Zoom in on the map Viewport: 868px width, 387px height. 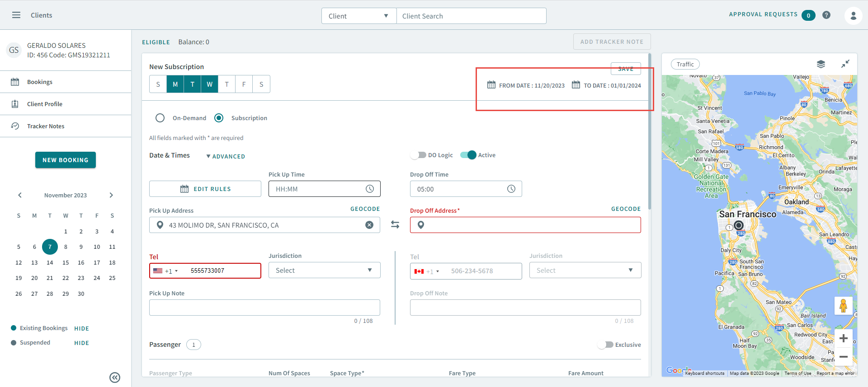pyautogui.click(x=843, y=338)
